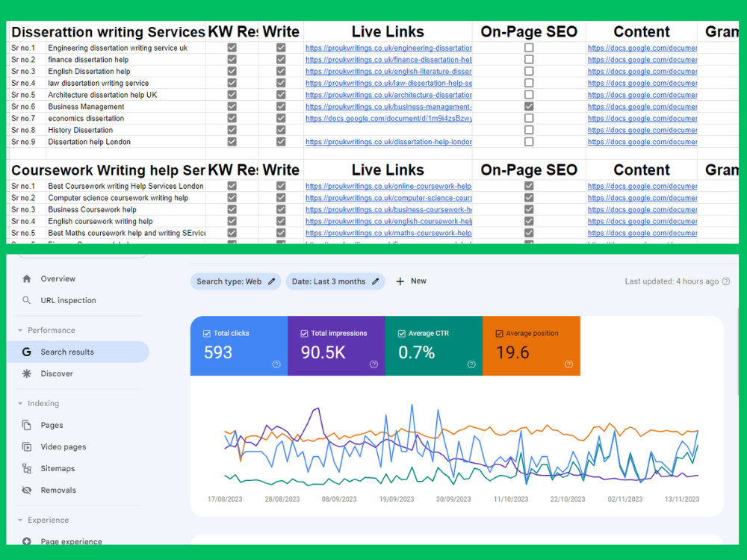The height and width of the screenshot is (560, 747).
Task: Uncheck On-Page SEO box for Business Management row
Action: tap(529, 106)
